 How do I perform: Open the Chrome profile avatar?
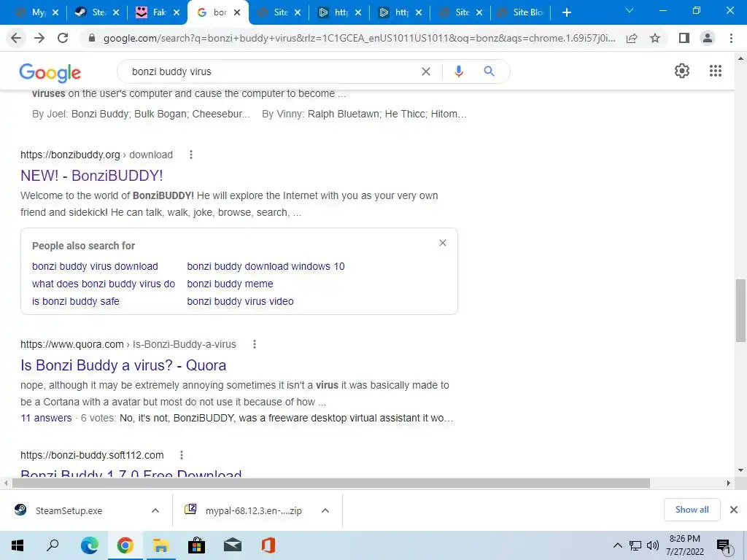(x=708, y=38)
